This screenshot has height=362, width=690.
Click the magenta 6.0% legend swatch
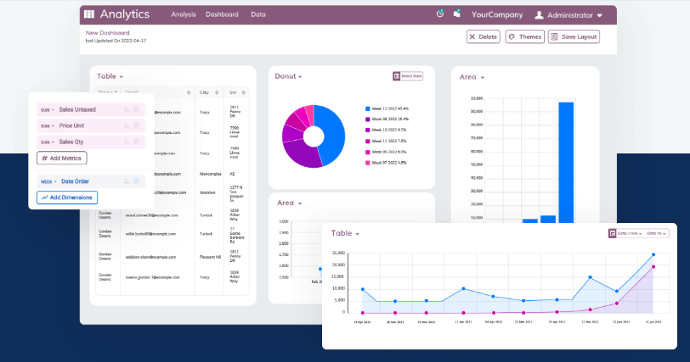coord(367,152)
